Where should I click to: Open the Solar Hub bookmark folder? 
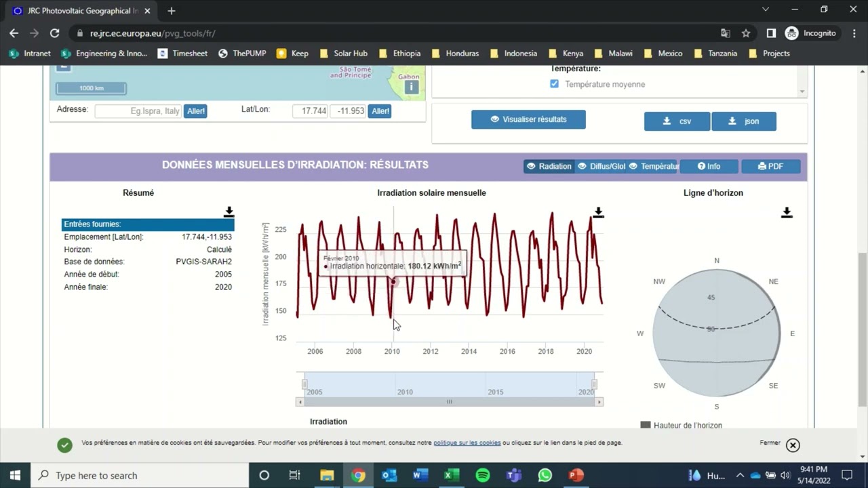(x=343, y=54)
